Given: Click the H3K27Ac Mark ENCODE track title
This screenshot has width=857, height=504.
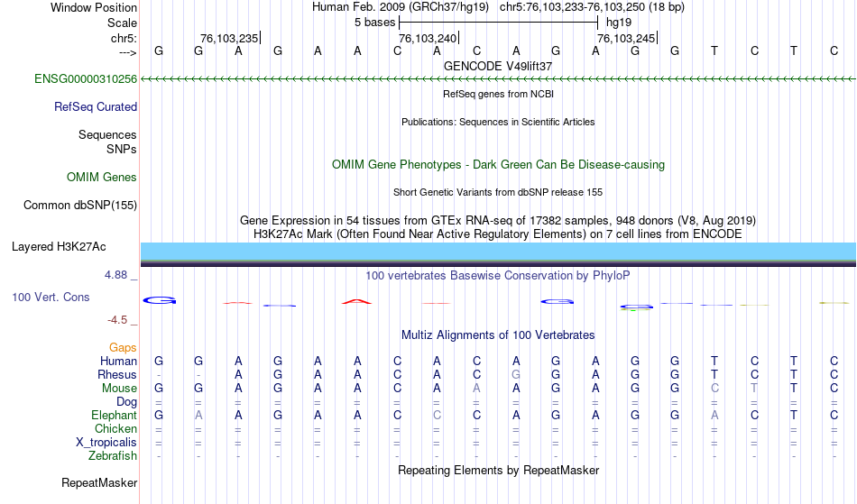Looking at the screenshot, I should pos(498,234).
